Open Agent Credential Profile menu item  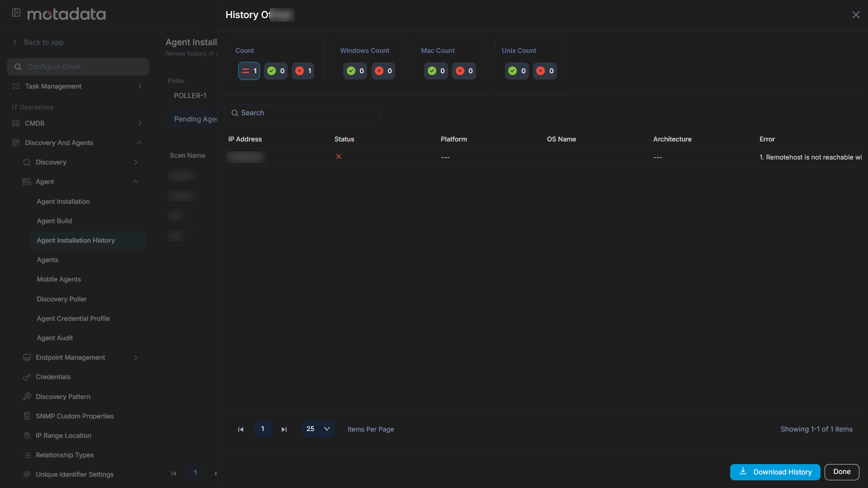[73, 319]
